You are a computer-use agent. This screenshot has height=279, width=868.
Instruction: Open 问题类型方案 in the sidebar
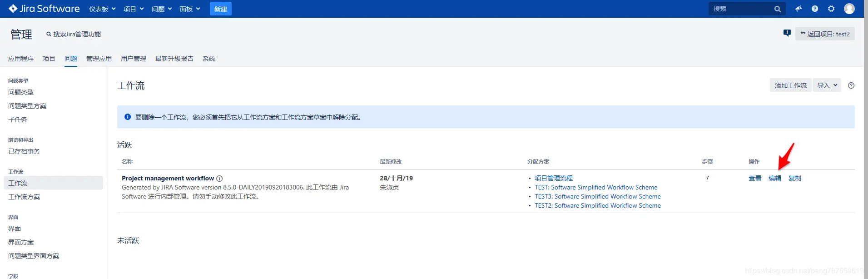(27, 106)
